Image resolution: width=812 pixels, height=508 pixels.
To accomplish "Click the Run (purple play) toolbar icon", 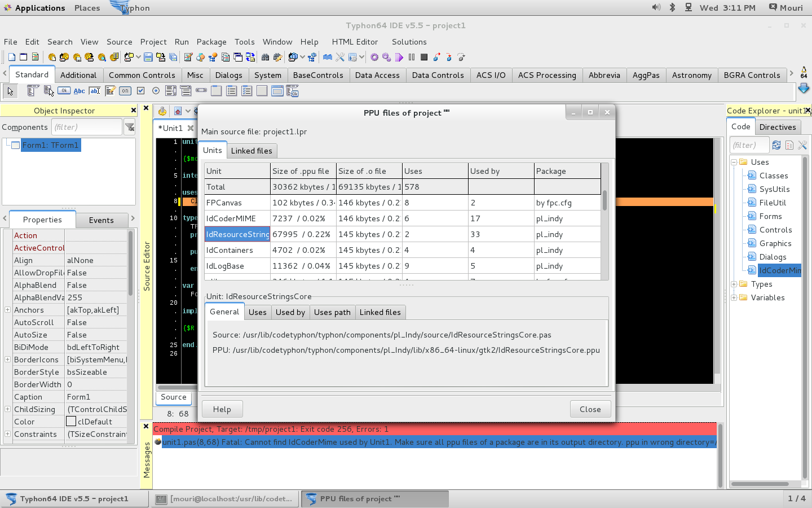I will click(399, 57).
